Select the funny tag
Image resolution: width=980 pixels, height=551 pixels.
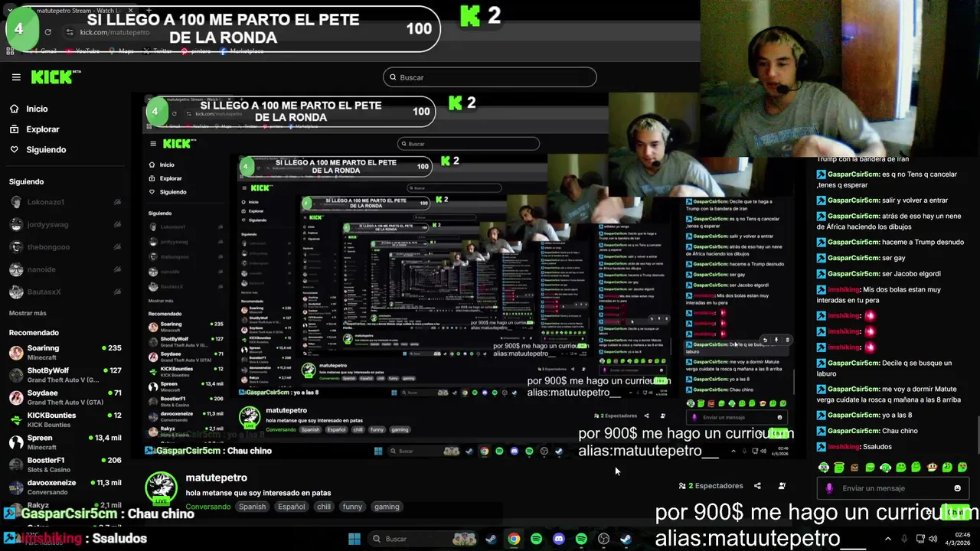coord(352,507)
